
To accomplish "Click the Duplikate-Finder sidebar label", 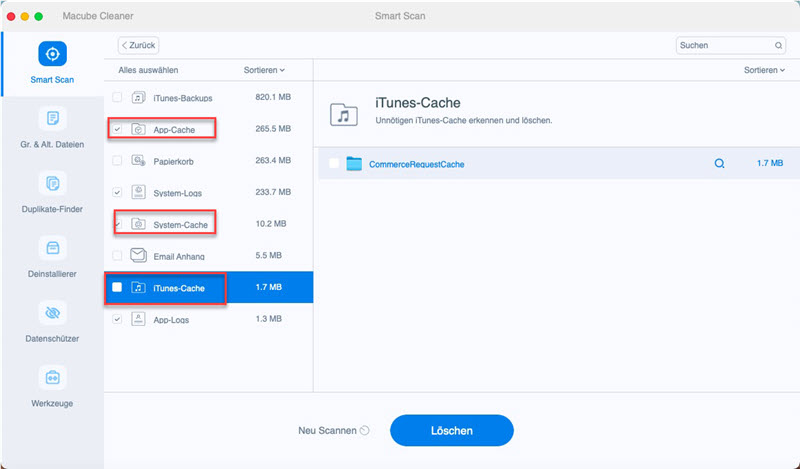I will (52, 209).
